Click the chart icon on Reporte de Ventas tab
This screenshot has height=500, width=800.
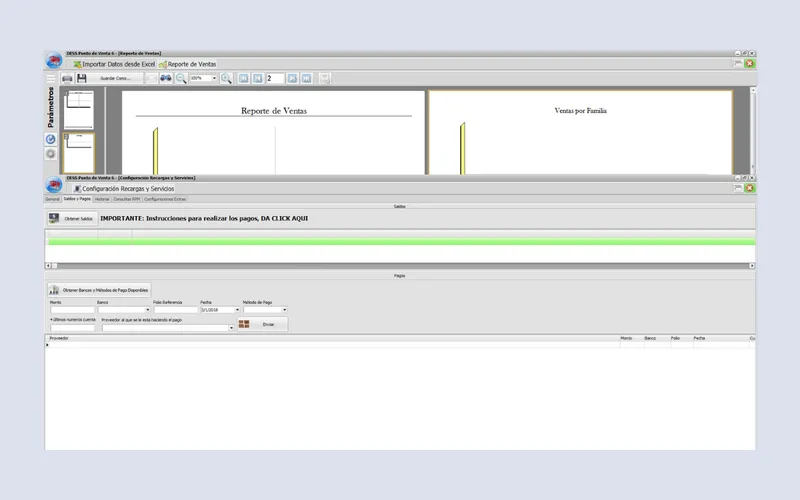pos(163,64)
